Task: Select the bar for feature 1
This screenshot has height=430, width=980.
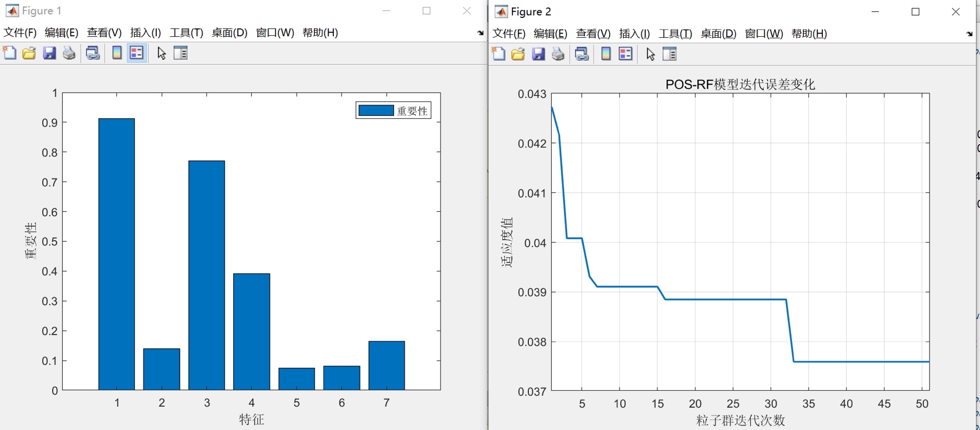Action: coord(117,255)
